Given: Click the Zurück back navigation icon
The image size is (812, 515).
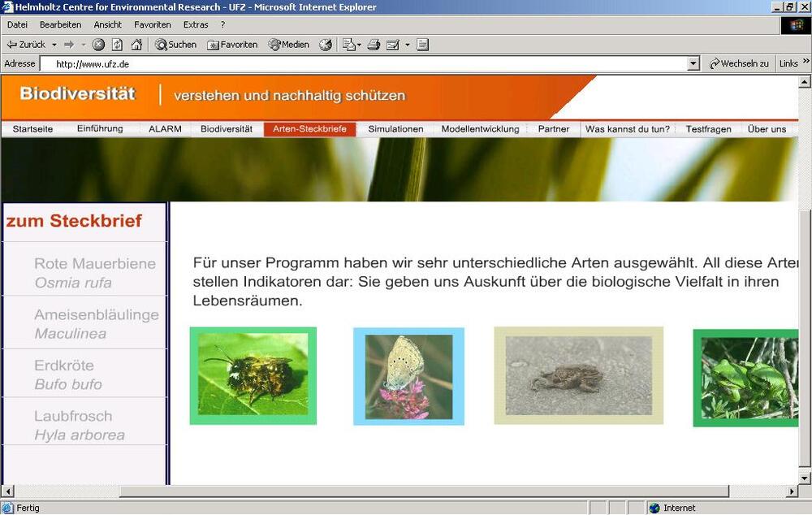Looking at the screenshot, I should pos(28,45).
